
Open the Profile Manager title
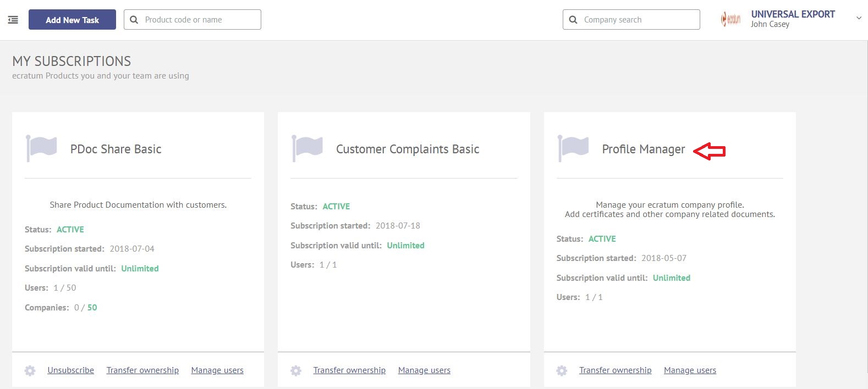tap(644, 149)
